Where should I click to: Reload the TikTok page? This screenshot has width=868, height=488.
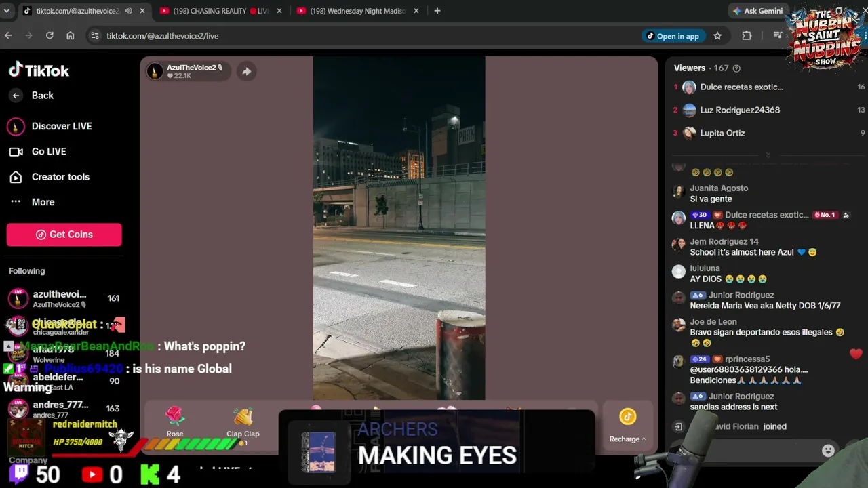pyautogui.click(x=50, y=36)
